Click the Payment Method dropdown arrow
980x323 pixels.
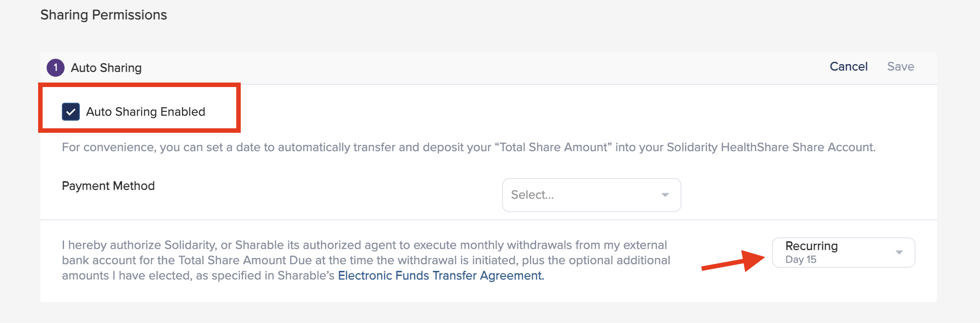coord(665,195)
